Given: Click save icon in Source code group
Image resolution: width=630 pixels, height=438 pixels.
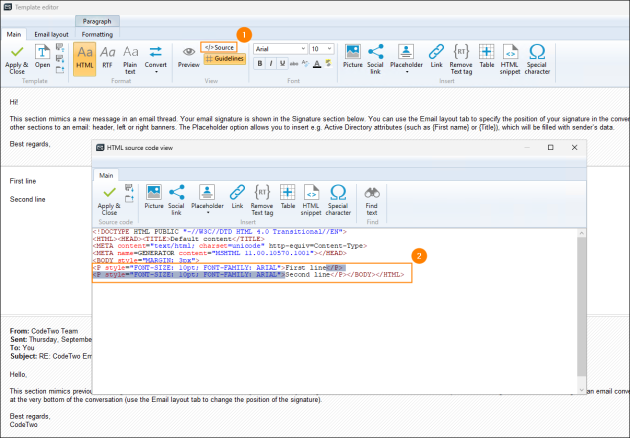Looking at the screenshot, I should pos(129,188).
